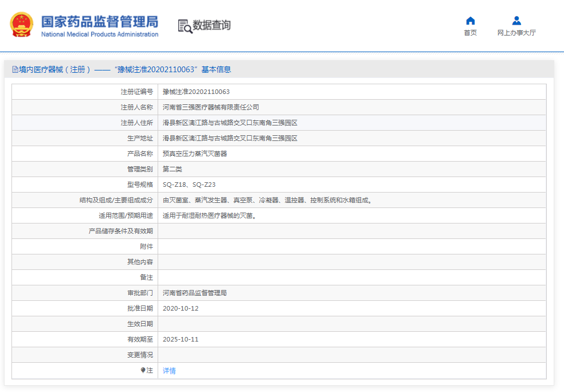This screenshot has width=564, height=392.
Task: Click the 国家药品监督管理局 title text
Action: (100, 22)
